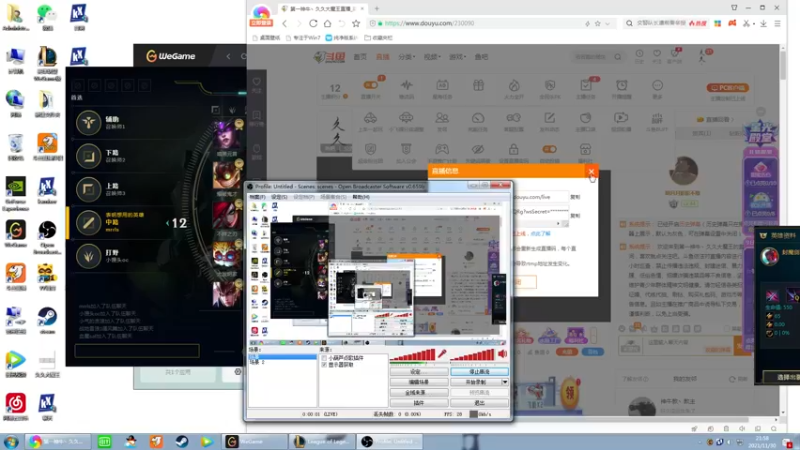
Task: Click the team chat input box in League client
Action: 137,351
